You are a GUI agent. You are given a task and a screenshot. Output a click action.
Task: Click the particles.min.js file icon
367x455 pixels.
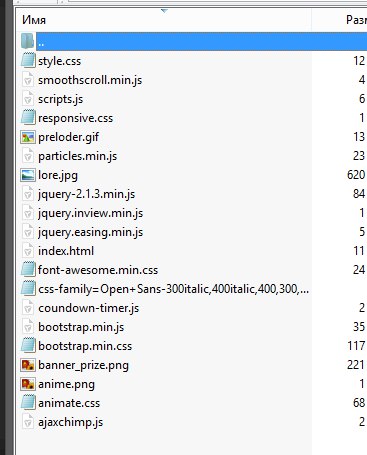tap(28, 156)
